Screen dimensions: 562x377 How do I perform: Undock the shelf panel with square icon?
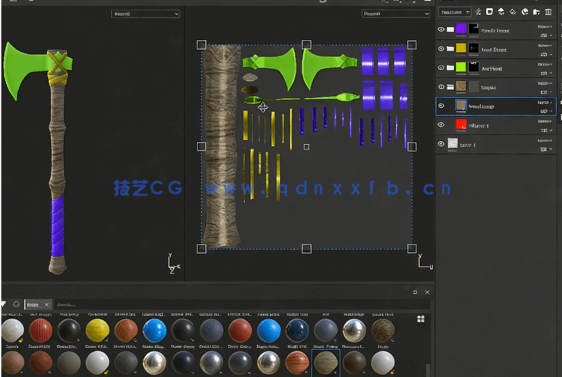point(415,292)
